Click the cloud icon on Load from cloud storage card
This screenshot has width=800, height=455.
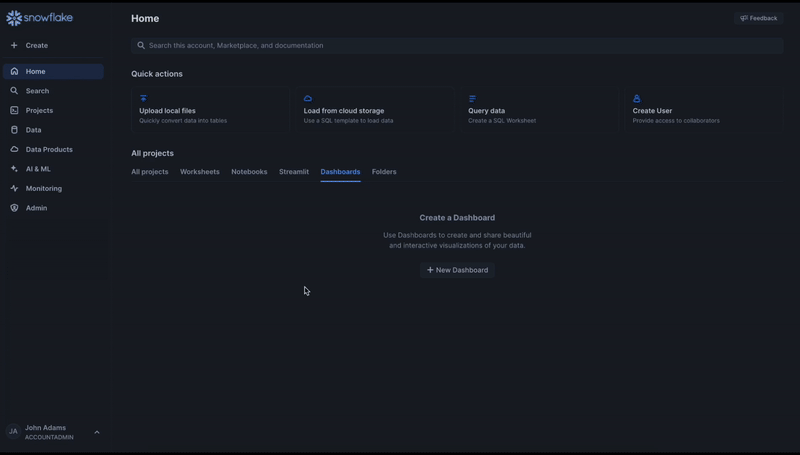click(x=308, y=98)
